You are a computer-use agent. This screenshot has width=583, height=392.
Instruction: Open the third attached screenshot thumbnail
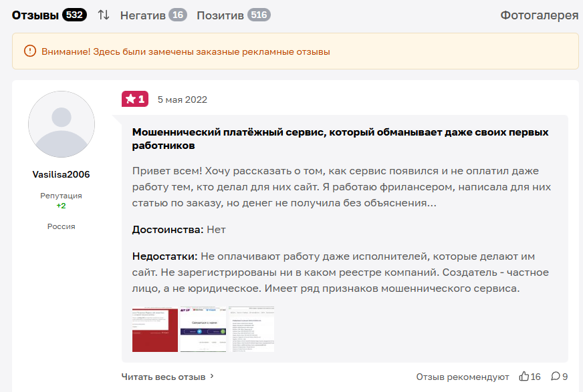coord(251,330)
